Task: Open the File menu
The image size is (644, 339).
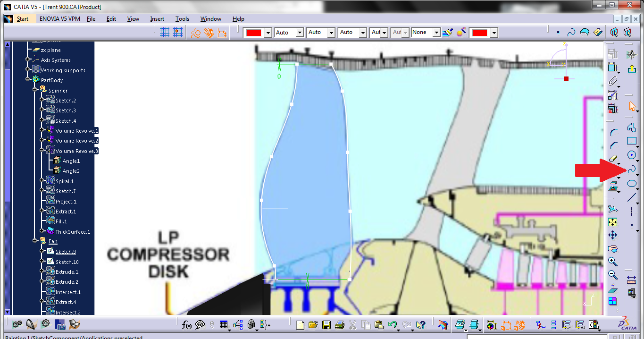Action: (x=91, y=19)
